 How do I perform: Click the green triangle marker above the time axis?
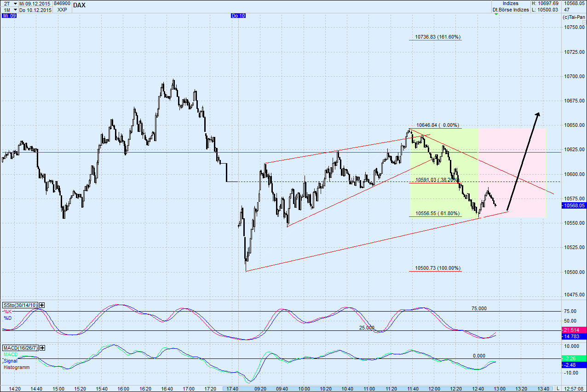point(496,14)
